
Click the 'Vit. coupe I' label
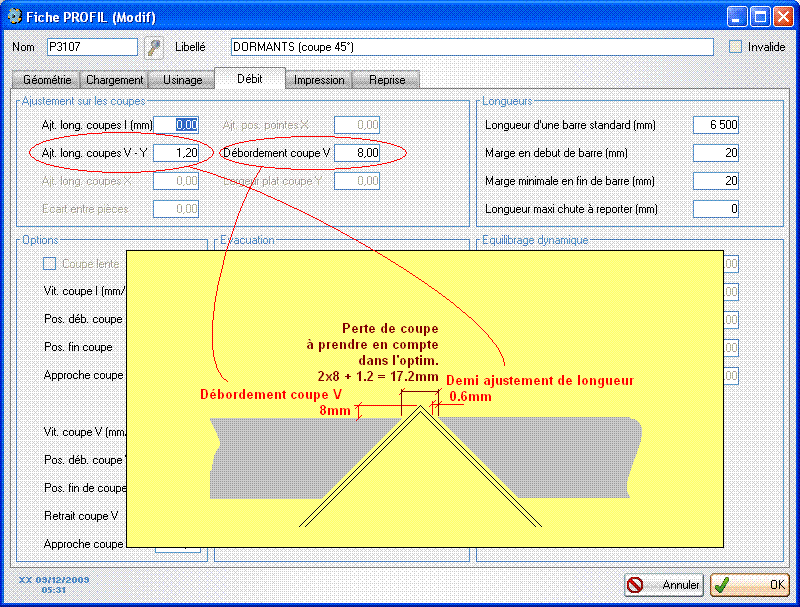(x=85, y=291)
